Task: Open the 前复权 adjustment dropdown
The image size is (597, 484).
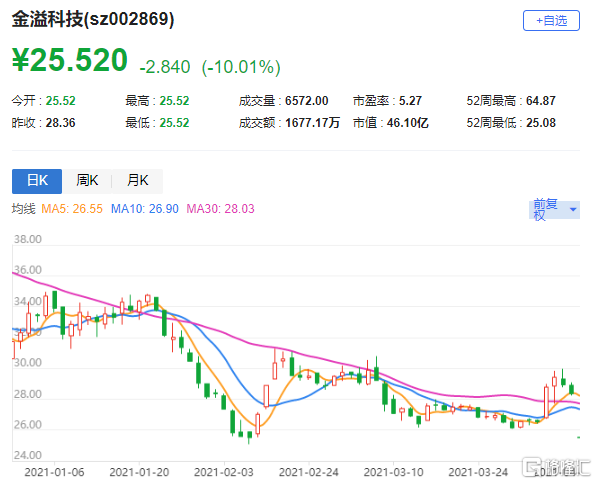Action: pyautogui.click(x=554, y=209)
